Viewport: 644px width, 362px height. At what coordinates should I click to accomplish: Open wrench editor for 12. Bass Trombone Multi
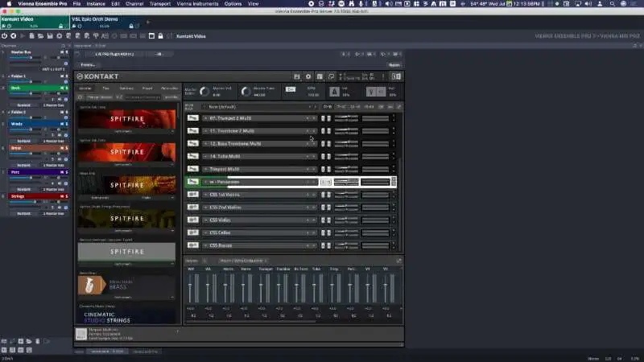tap(192, 144)
